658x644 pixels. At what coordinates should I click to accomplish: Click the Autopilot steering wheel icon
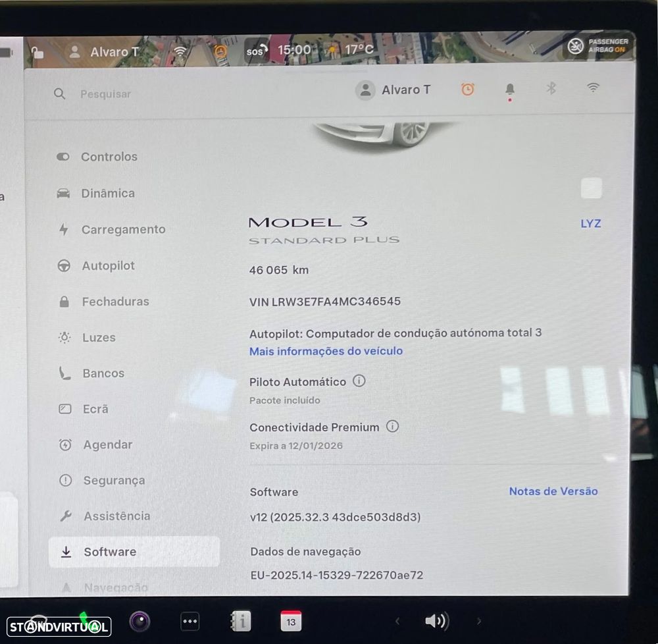click(x=64, y=266)
